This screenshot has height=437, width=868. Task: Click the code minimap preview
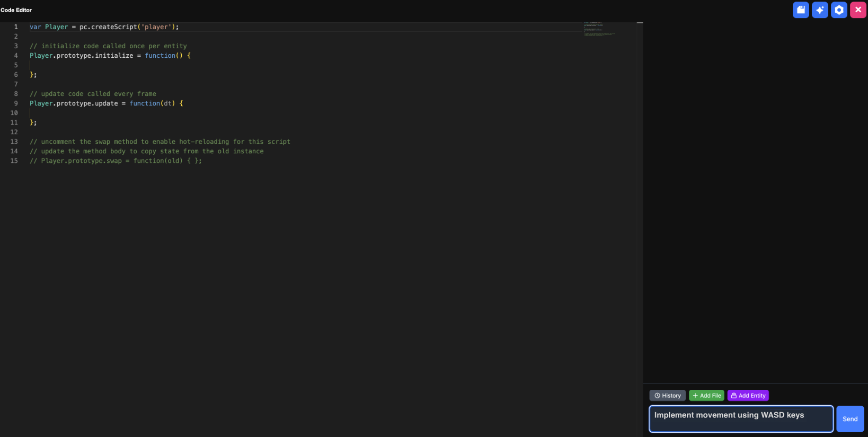pyautogui.click(x=599, y=29)
